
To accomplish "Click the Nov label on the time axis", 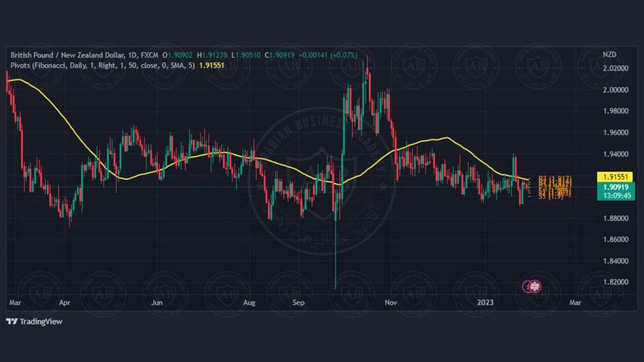I will tap(391, 302).
